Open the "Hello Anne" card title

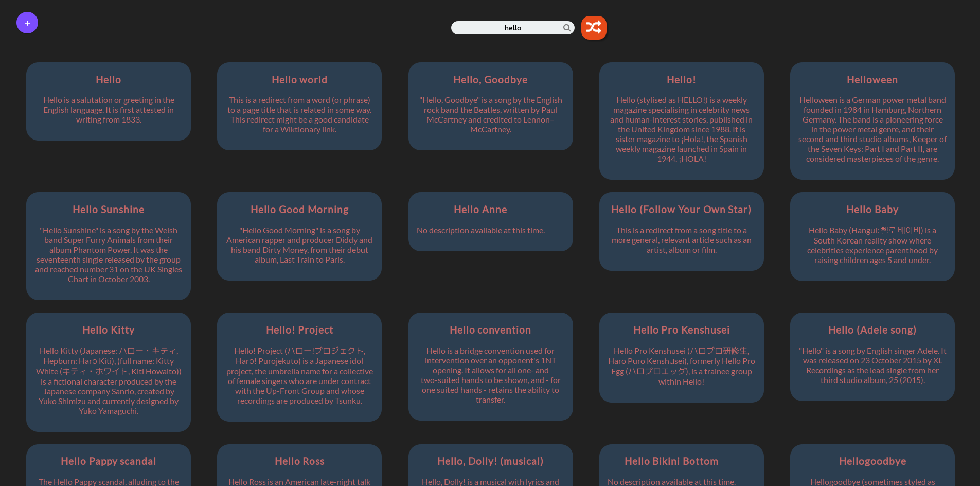[x=480, y=210]
